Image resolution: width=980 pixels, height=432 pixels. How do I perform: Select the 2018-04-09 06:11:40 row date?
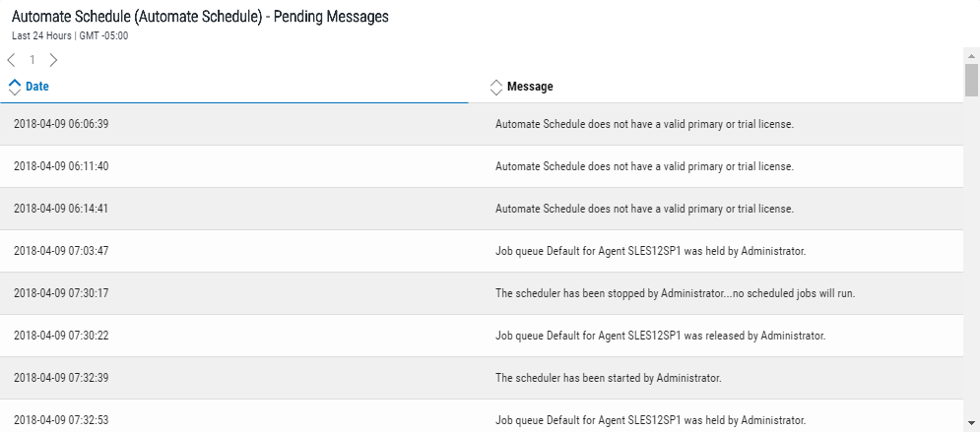click(x=61, y=166)
